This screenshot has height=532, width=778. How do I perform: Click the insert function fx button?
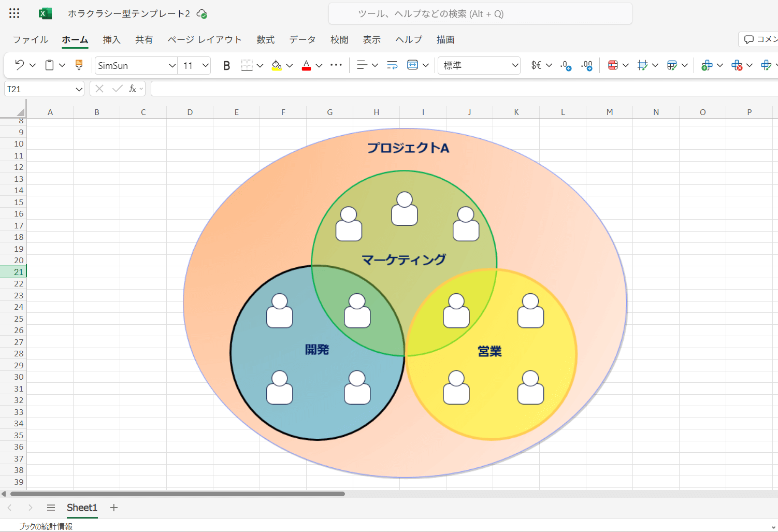click(132, 89)
